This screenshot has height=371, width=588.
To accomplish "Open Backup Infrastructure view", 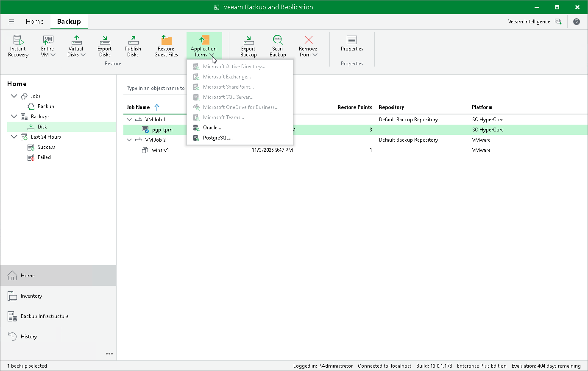I will click(x=59, y=316).
